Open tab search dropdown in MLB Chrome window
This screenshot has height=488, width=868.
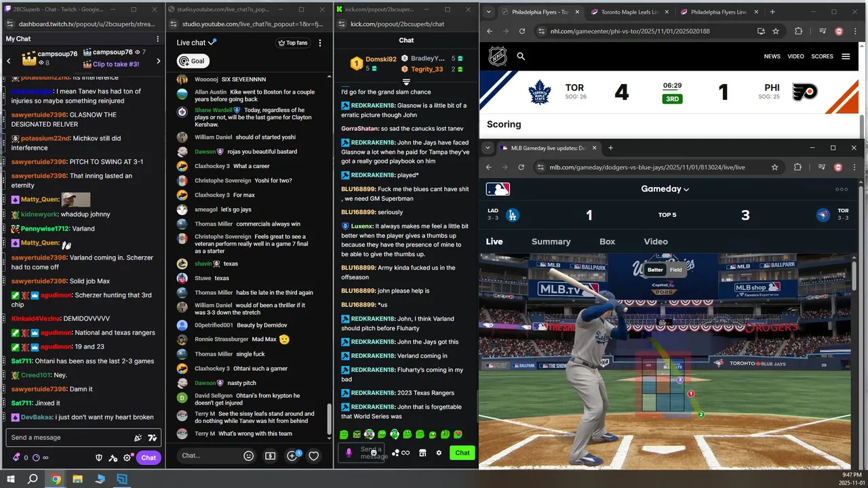pyautogui.click(x=487, y=148)
